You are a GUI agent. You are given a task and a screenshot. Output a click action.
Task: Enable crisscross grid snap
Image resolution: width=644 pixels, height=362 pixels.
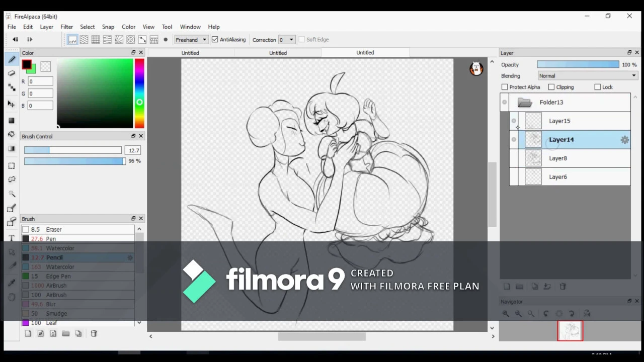(96, 40)
